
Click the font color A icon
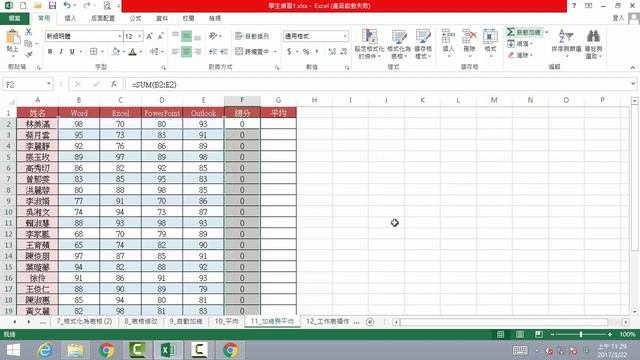(132, 51)
